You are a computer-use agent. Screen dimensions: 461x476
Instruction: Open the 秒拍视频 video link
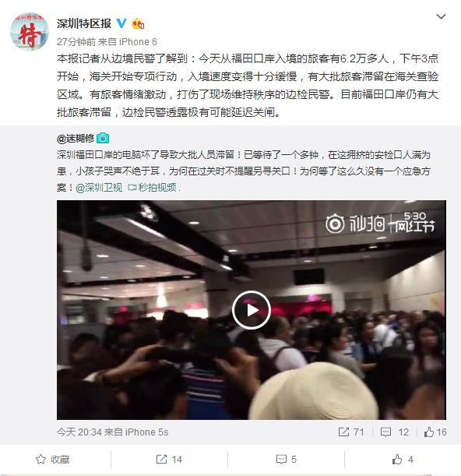point(153,188)
